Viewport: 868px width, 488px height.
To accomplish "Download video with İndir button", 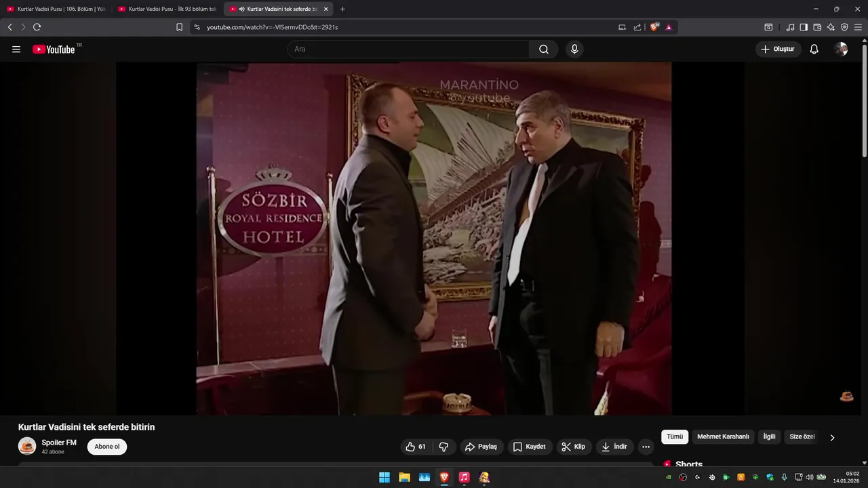I will (614, 447).
